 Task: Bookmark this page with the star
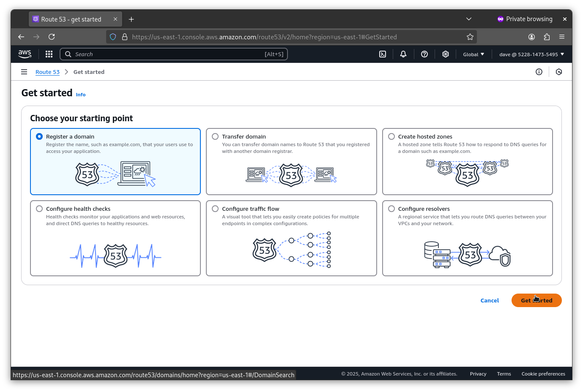470,37
